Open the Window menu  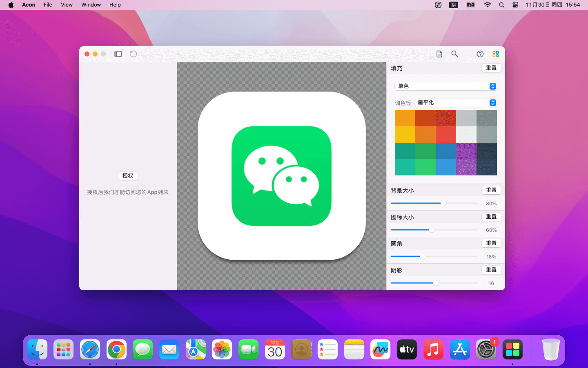(x=91, y=5)
